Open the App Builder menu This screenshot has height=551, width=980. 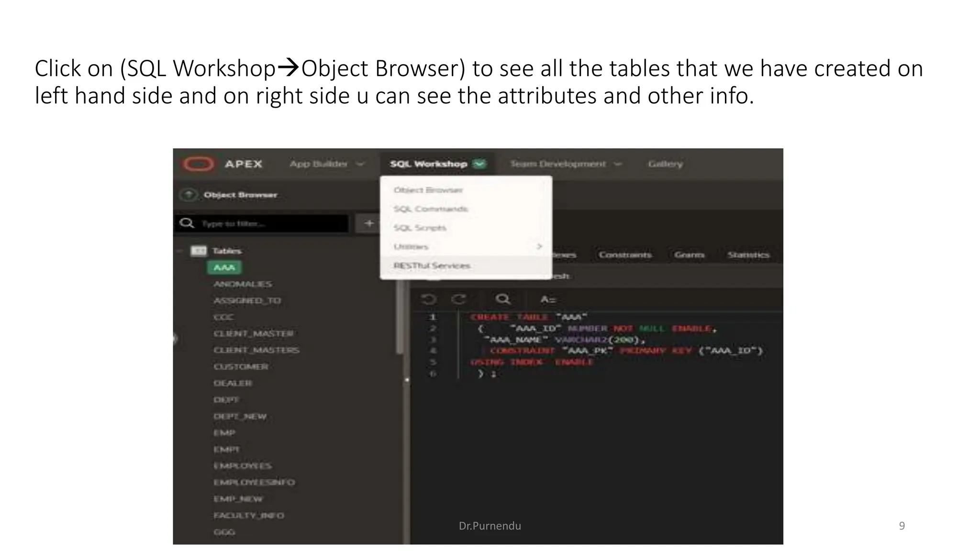pos(326,164)
